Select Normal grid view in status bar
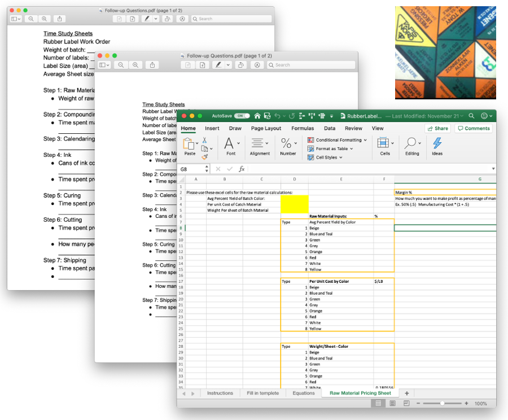The width and height of the screenshot is (508, 420). point(378,404)
